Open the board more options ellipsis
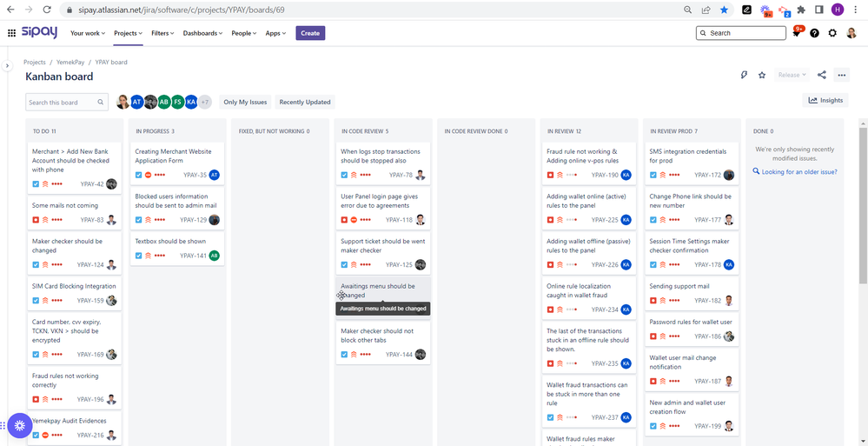This screenshot has width=868, height=446. (841, 75)
